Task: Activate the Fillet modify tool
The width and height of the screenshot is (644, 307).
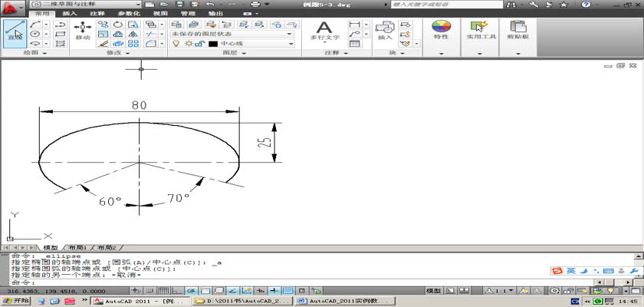Action: tap(151, 43)
